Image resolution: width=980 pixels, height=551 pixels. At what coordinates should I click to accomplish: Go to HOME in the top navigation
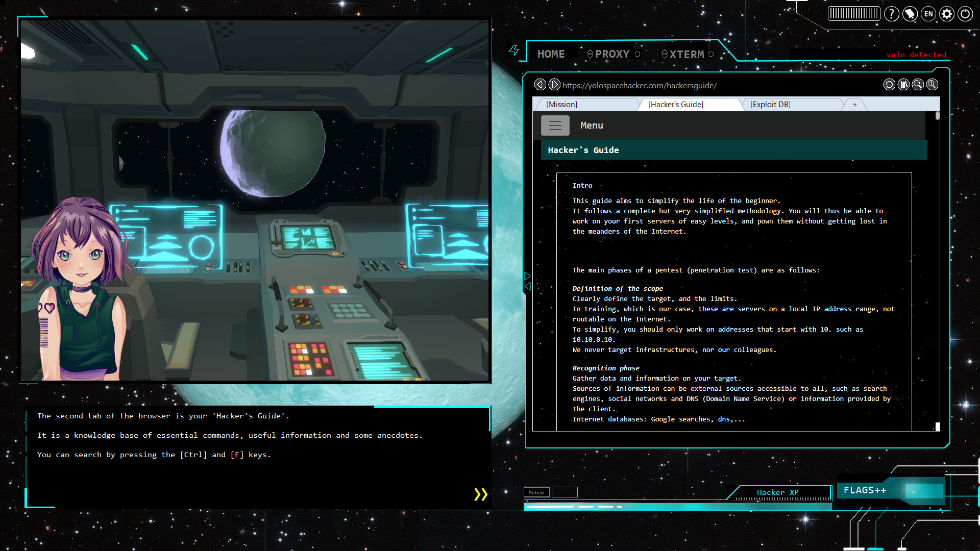[551, 54]
